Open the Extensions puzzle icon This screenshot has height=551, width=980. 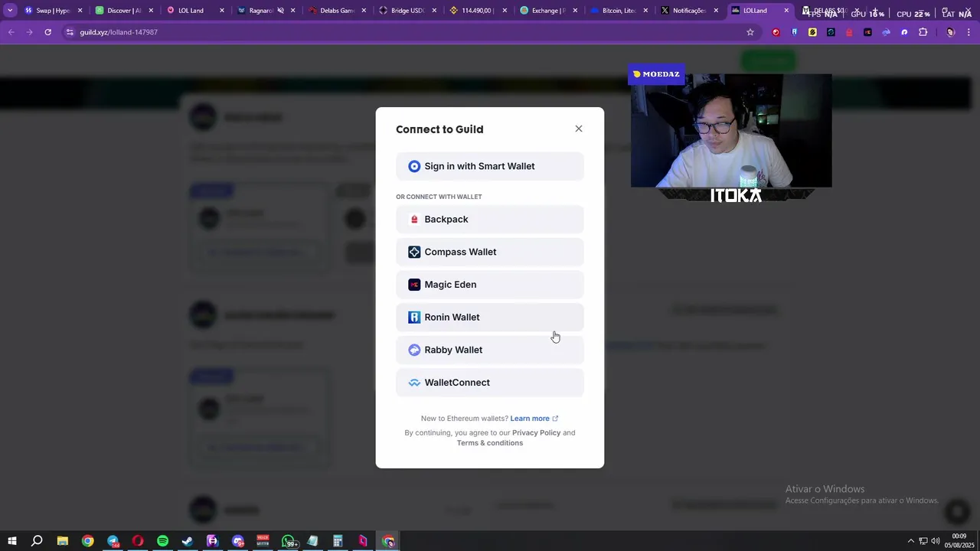pos(923,32)
